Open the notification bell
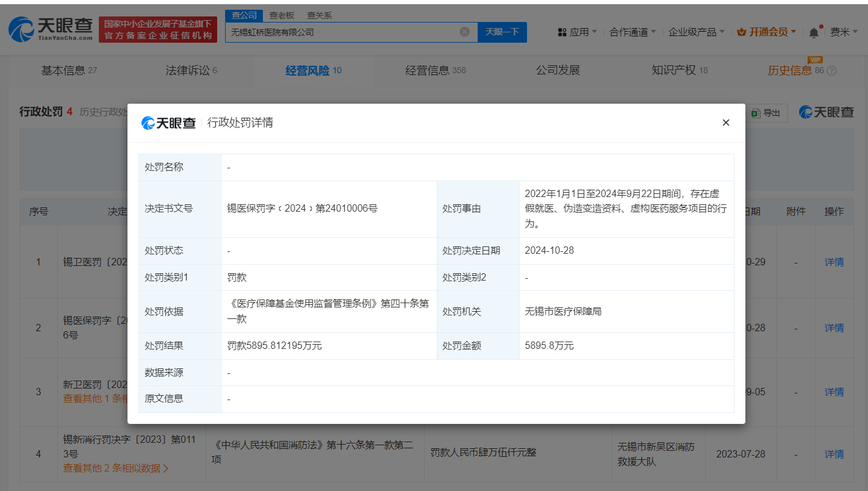Viewport: 868px width, 491px height. click(x=814, y=32)
